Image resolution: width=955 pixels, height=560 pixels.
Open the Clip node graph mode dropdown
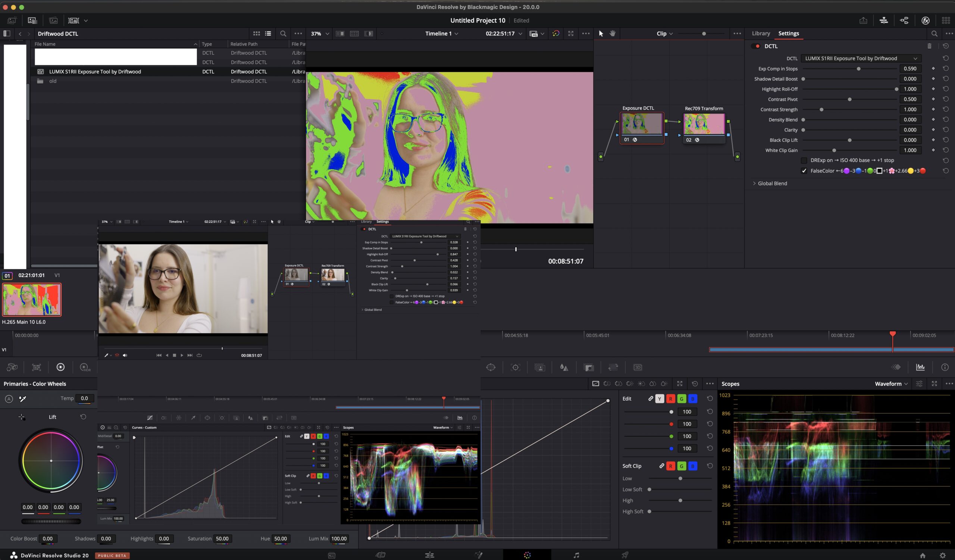(665, 33)
